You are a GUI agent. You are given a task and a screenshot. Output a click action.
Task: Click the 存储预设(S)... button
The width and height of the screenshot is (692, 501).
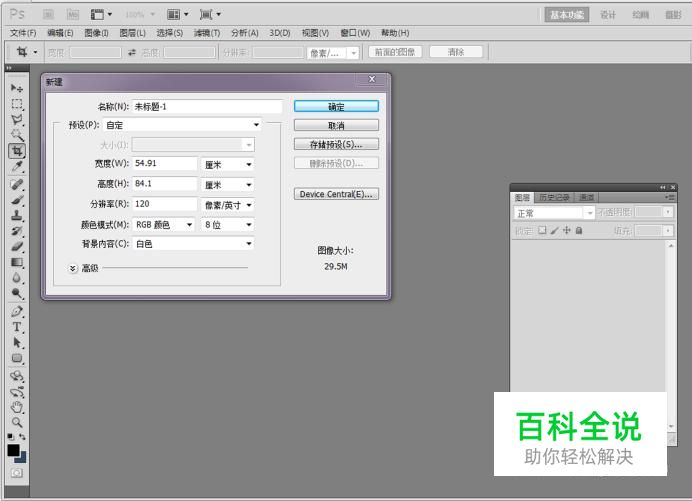(x=336, y=144)
